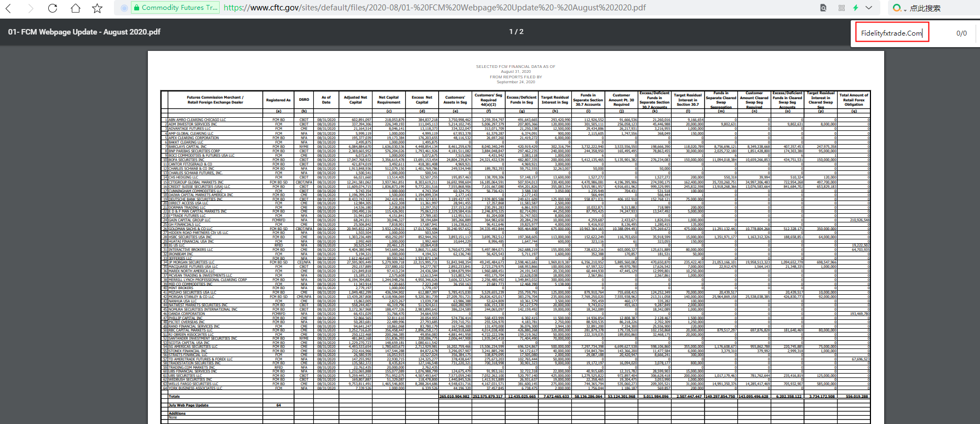The width and height of the screenshot is (980, 424).
Task: Click WELLS FARGO SECURITIES LLC name
Action: pos(193,384)
